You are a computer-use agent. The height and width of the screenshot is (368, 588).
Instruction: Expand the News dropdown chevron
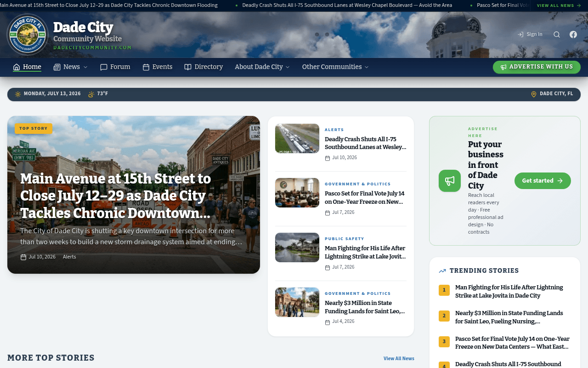tap(85, 67)
